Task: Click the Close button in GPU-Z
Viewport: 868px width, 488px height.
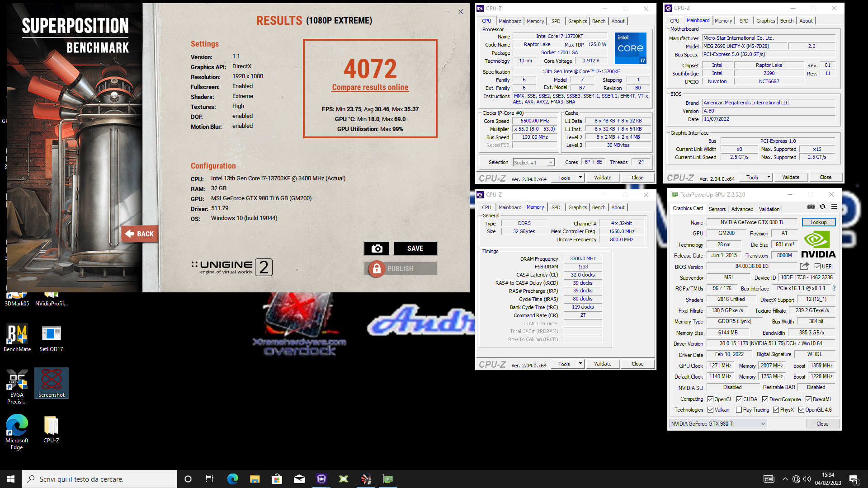Action: tap(822, 424)
